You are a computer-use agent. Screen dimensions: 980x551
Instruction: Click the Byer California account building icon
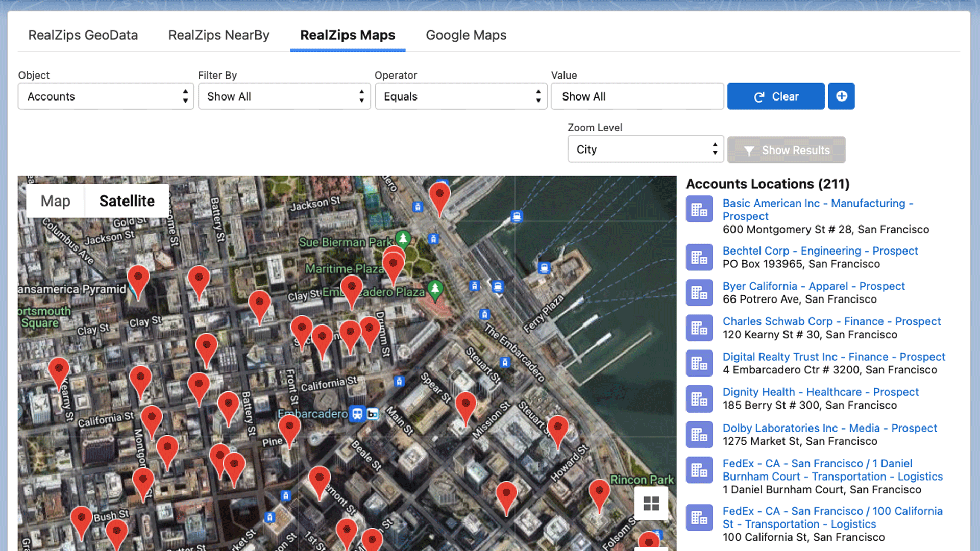click(699, 292)
